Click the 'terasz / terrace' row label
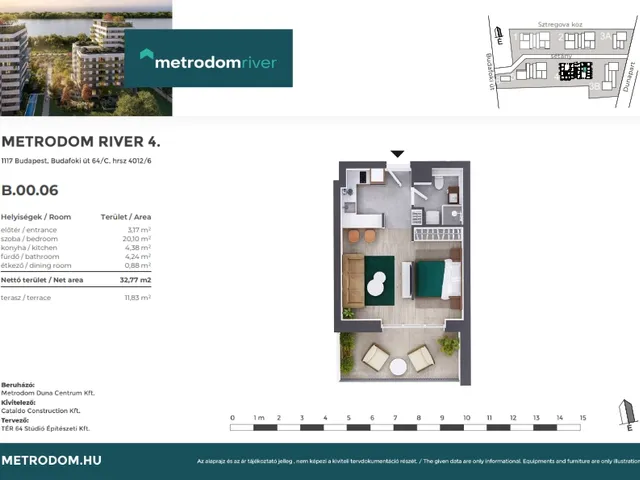The image size is (640, 480). point(26,298)
